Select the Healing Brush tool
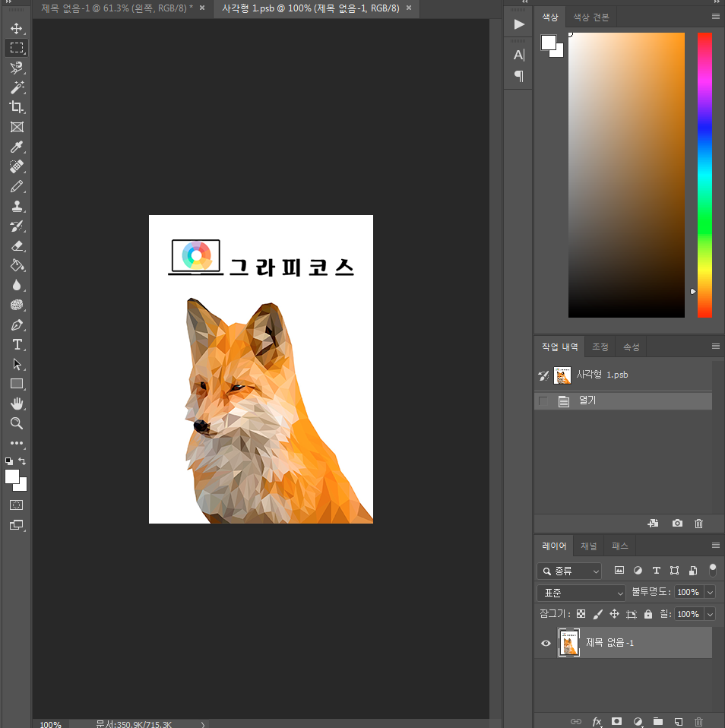Screen dimensions: 725x728 pyautogui.click(x=17, y=166)
